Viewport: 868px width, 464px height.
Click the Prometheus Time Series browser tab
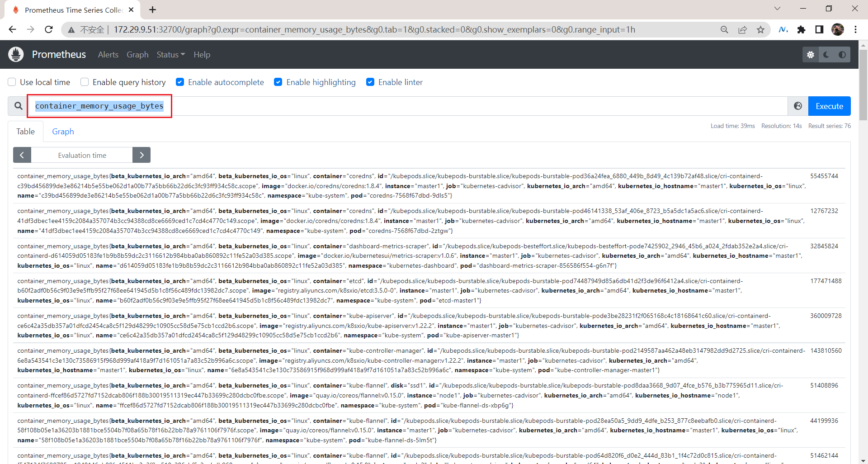[x=72, y=10]
